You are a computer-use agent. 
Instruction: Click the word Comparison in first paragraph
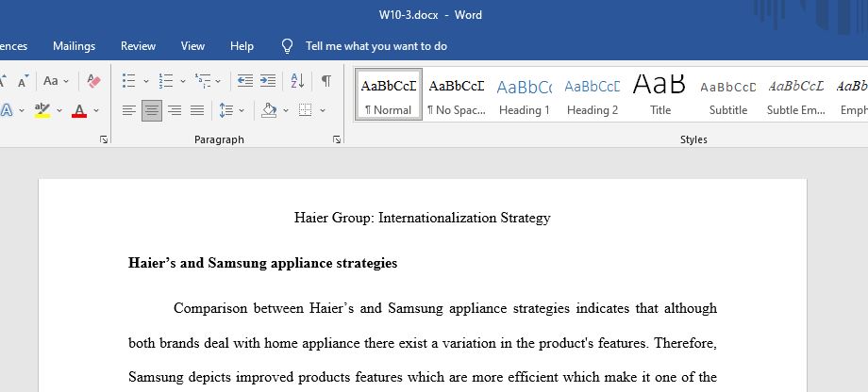(x=210, y=308)
